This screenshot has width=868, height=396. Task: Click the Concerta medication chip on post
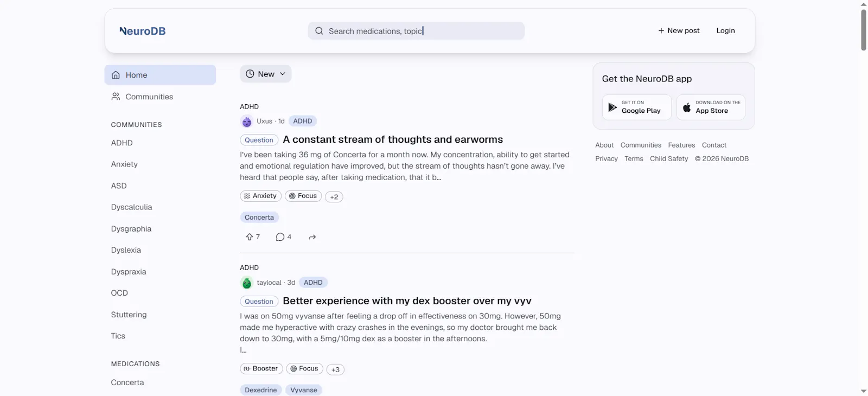coord(259,218)
